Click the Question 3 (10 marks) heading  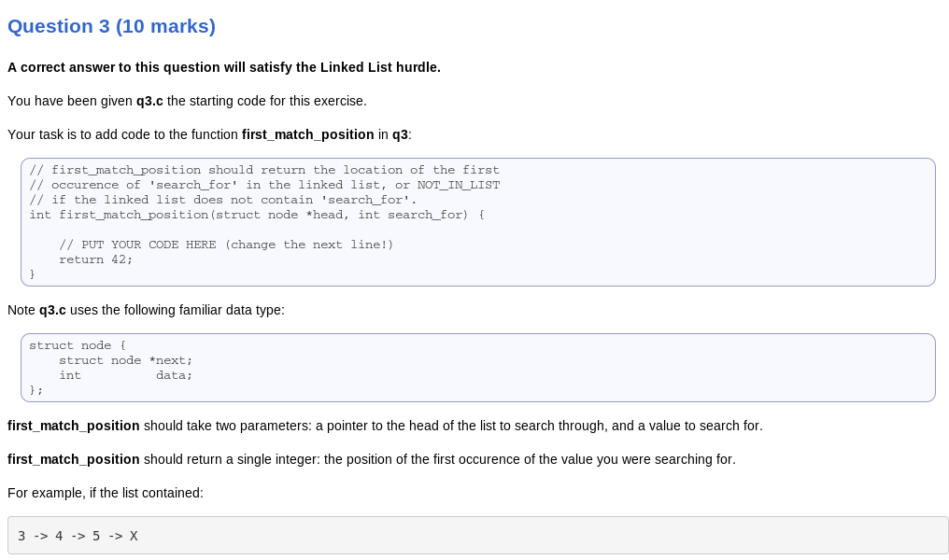tap(111, 26)
